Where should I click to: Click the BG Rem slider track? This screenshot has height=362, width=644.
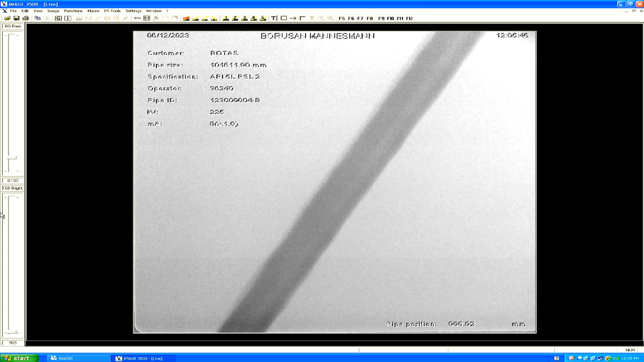coord(12,101)
